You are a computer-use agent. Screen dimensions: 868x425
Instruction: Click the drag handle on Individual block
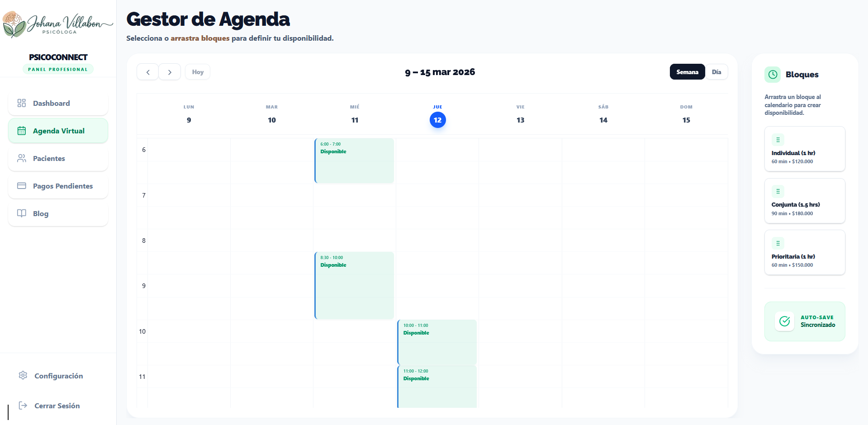778,140
